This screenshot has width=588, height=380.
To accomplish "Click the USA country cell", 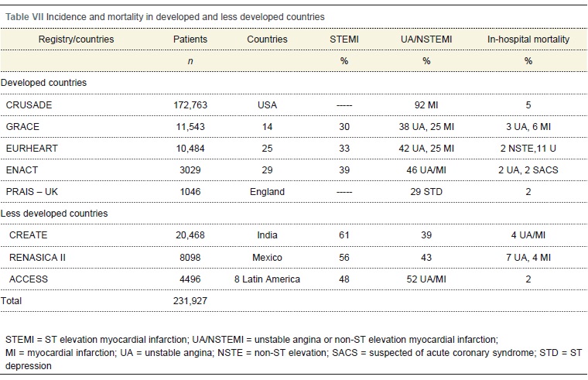I will (x=267, y=104).
